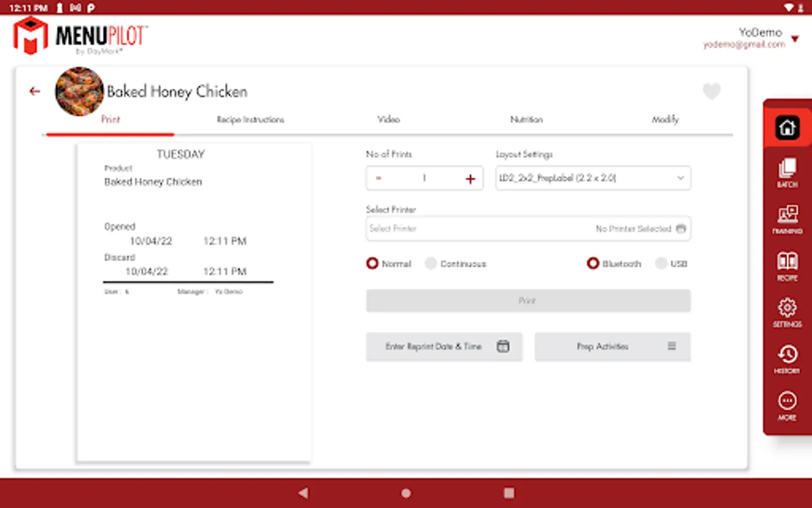This screenshot has height=508, width=812.
Task: Open the Training sidebar icon
Action: (787, 219)
